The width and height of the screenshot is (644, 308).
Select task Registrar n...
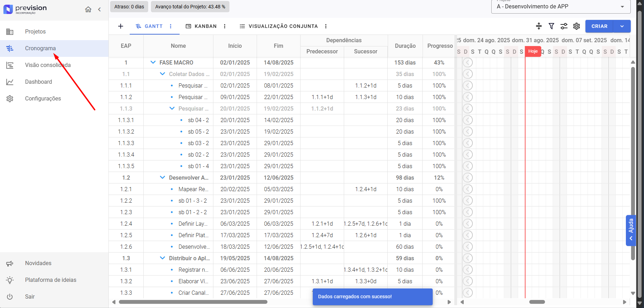click(x=194, y=270)
